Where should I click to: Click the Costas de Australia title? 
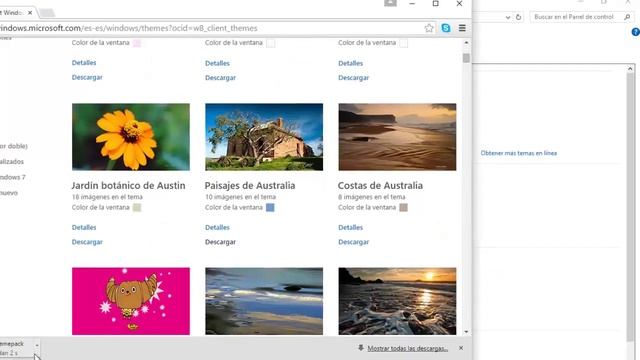click(x=380, y=185)
